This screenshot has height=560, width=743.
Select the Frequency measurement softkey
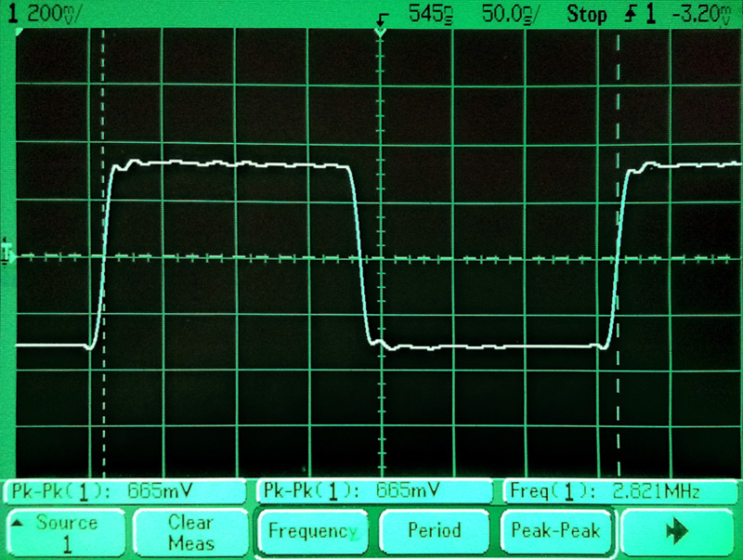(313, 530)
